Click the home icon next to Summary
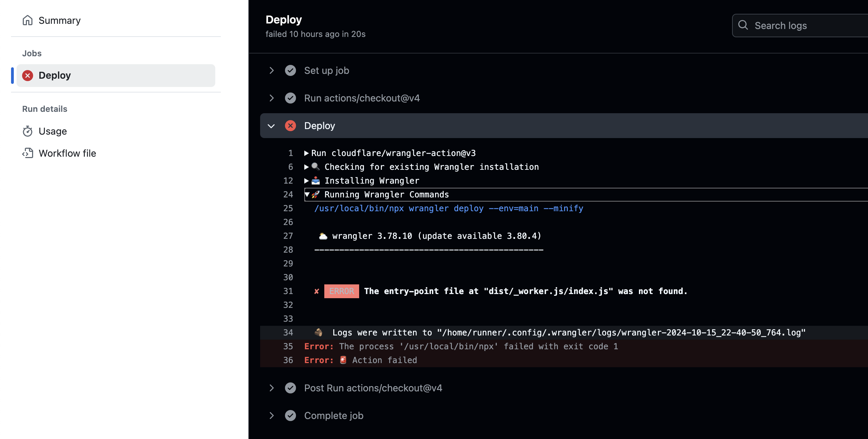 [28, 20]
